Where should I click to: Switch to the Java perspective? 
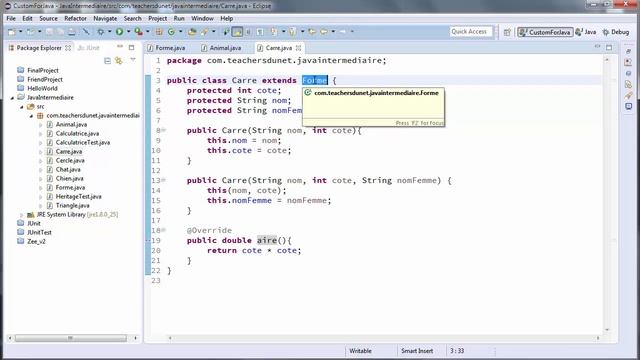tap(586, 32)
